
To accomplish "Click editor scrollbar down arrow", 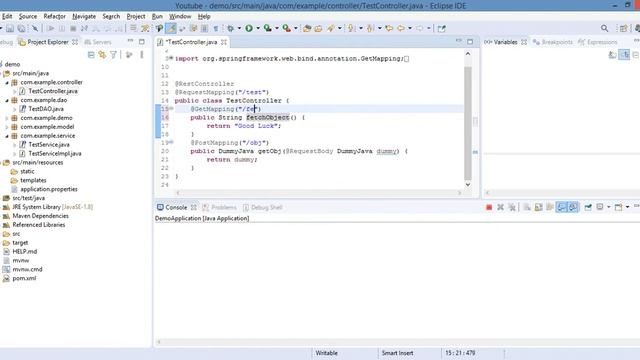I will 468,184.
